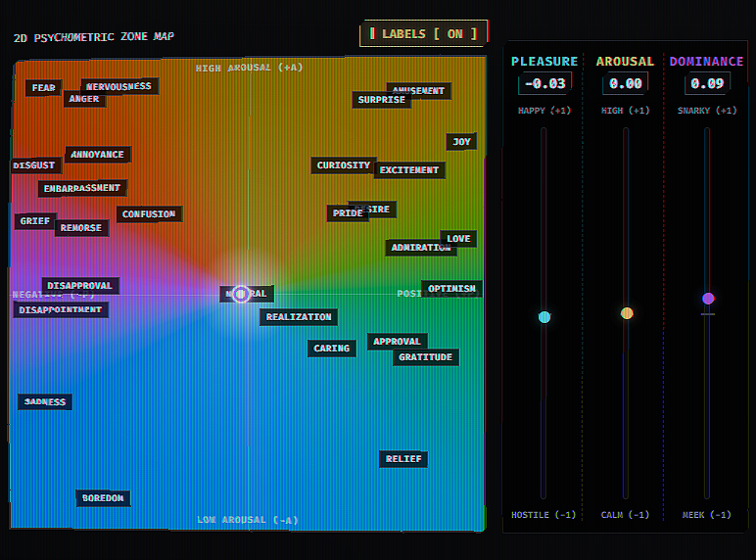Select the SADNESS label
Viewport: 756px width, 560px height.
[x=45, y=402]
